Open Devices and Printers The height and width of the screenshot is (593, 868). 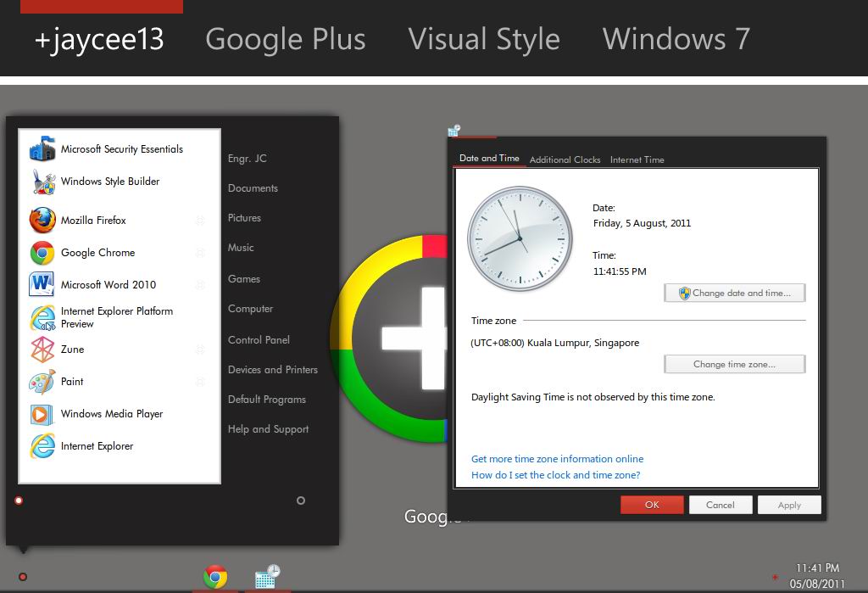point(273,370)
